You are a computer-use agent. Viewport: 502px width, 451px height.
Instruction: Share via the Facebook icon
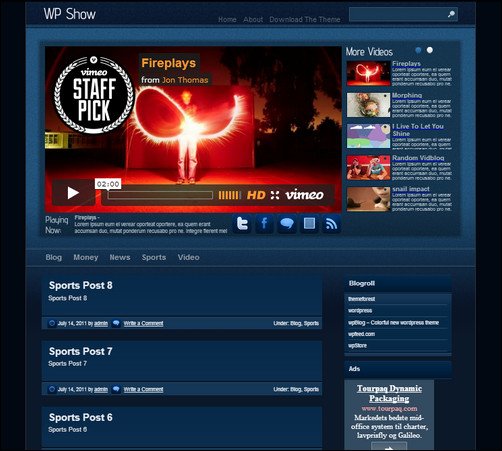coord(264,224)
